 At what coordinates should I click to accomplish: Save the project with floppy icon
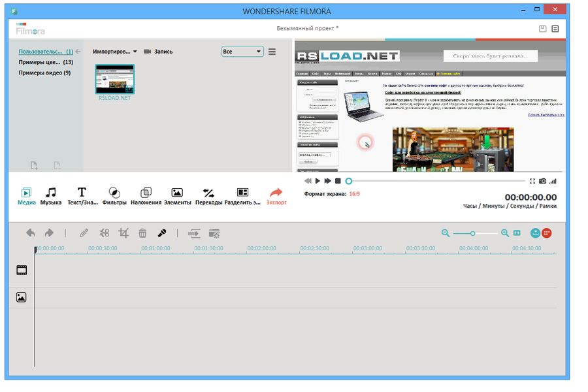(x=543, y=29)
